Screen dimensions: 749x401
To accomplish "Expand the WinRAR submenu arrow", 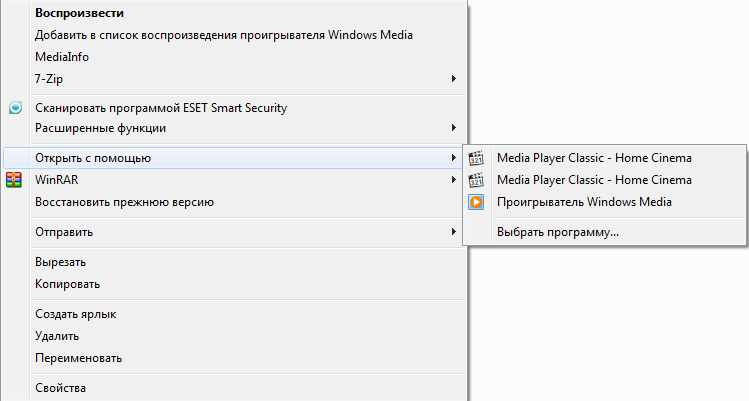I will [x=454, y=180].
